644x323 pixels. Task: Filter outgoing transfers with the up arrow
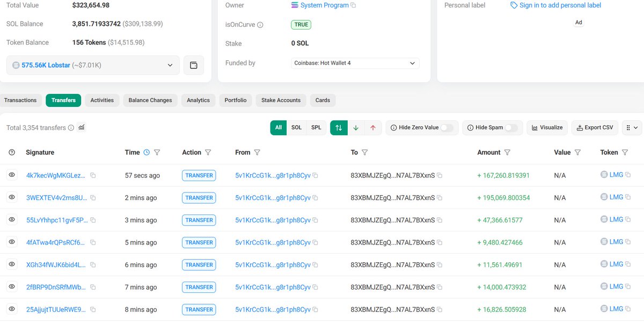(373, 127)
